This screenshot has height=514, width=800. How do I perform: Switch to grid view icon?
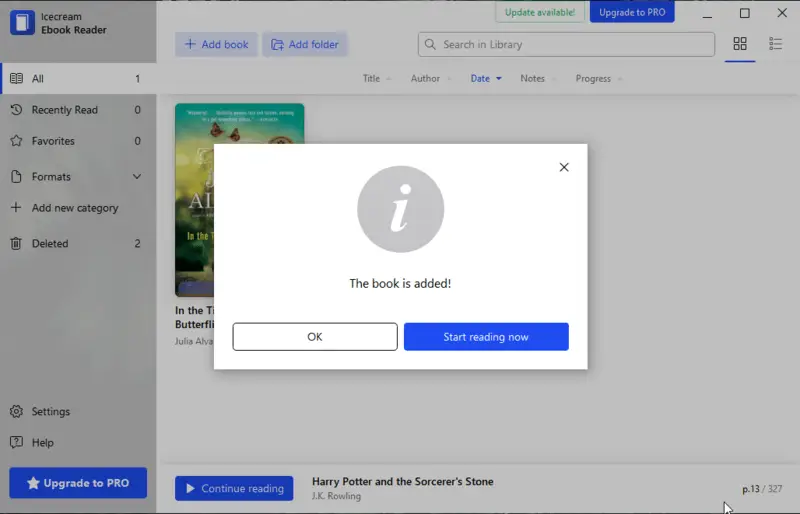(x=740, y=44)
